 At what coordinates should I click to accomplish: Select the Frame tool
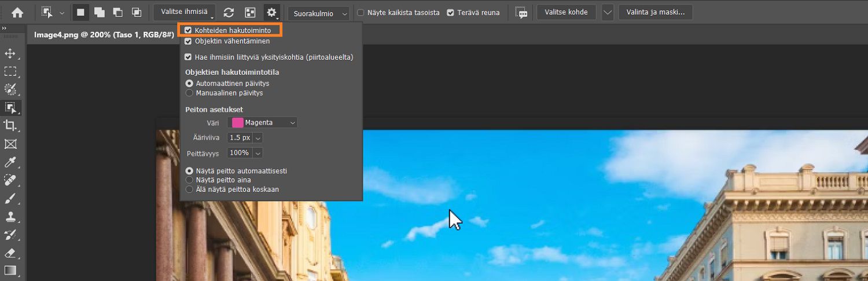tap(10, 144)
